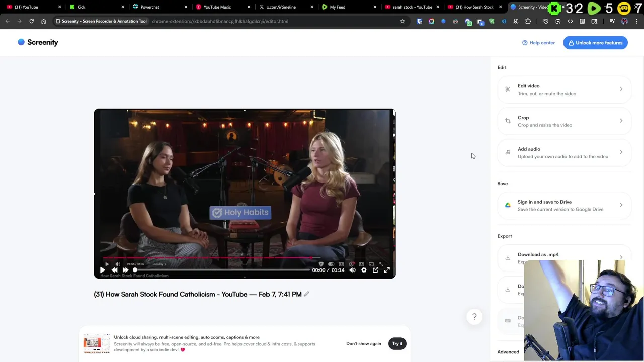
Task: Enter fullscreen with the player expand icon
Action: 387,270
